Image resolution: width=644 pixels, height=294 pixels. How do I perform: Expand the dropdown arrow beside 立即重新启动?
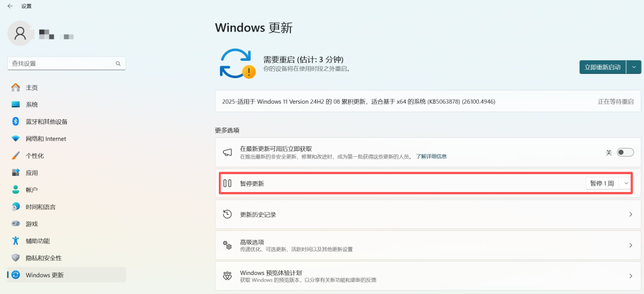[634, 67]
